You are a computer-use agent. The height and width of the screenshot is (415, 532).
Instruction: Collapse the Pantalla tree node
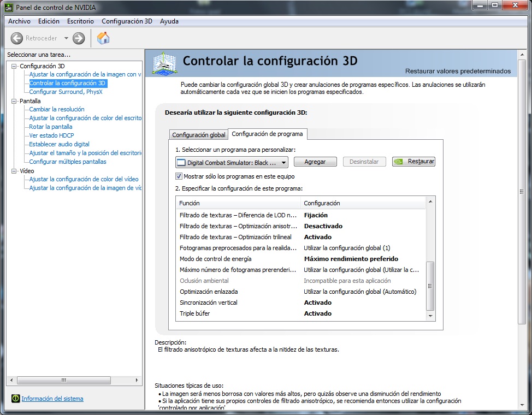pos(14,101)
